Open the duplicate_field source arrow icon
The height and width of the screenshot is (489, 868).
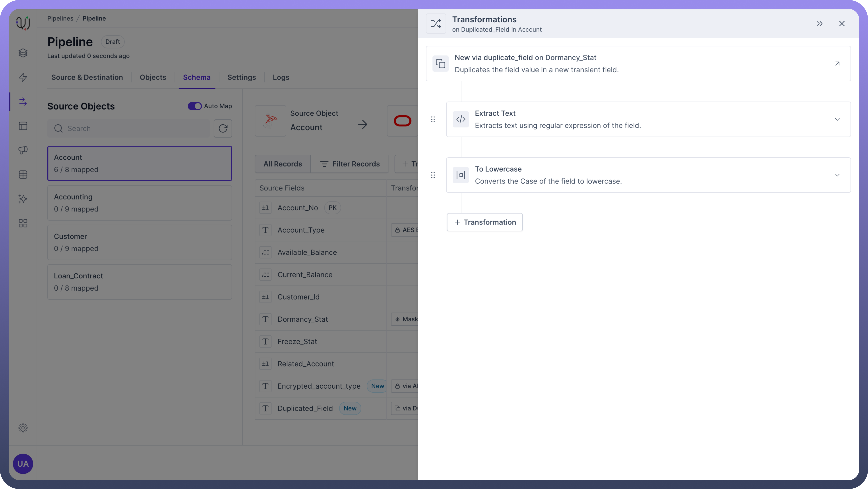point(837,63)
